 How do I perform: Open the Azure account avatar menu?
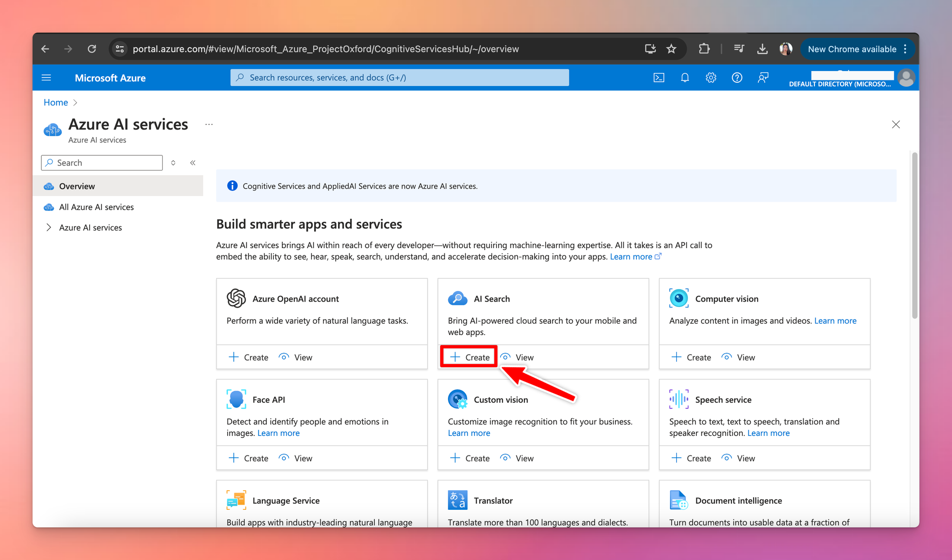pos(906,78)
